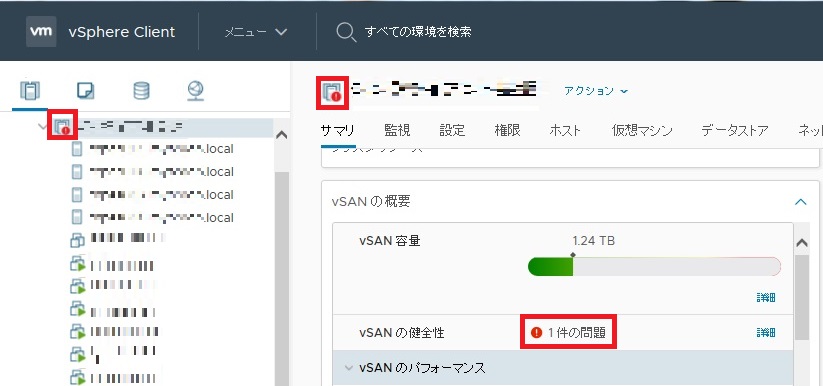Select Hosts and Clusters inventory view icon
The image size is (823, 386).
(x=30, y=91)
